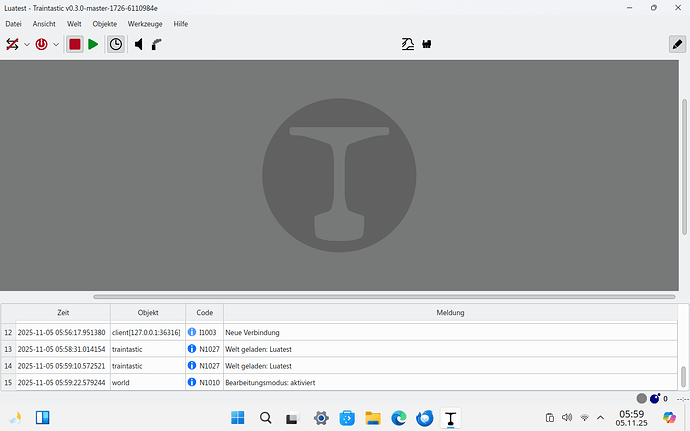Open the train locomotive icon
The image size is (690, 431).
pyautogui.click(x=426, y=44)
